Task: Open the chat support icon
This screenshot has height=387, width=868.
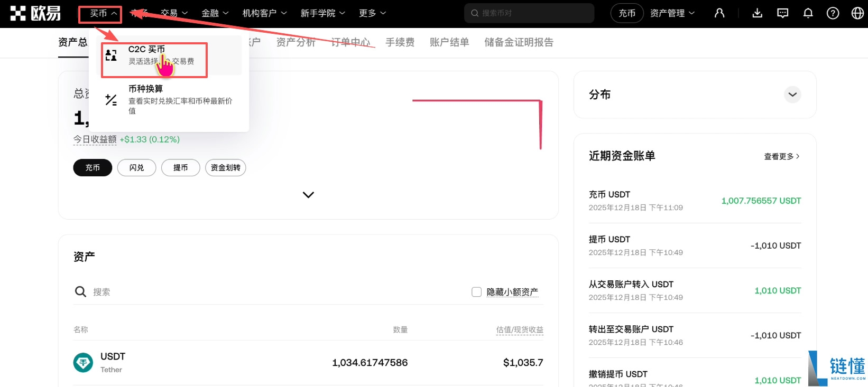Action: coord(782,13)
